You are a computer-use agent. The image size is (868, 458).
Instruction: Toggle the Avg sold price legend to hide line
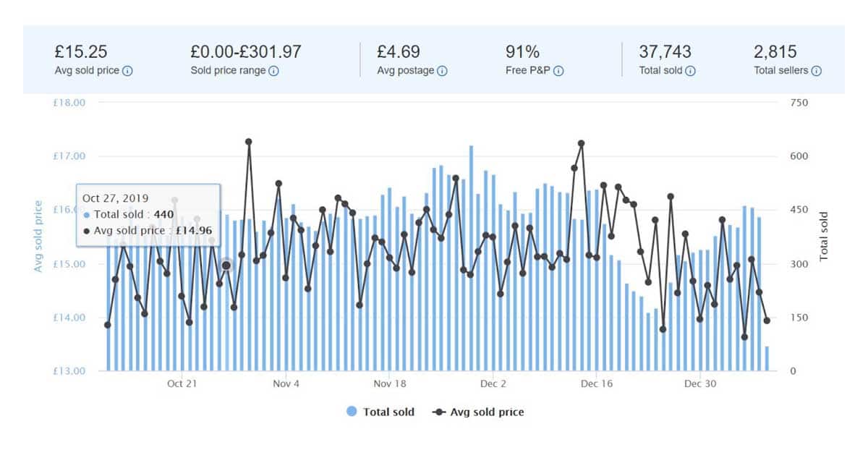(x=477, y=412)
